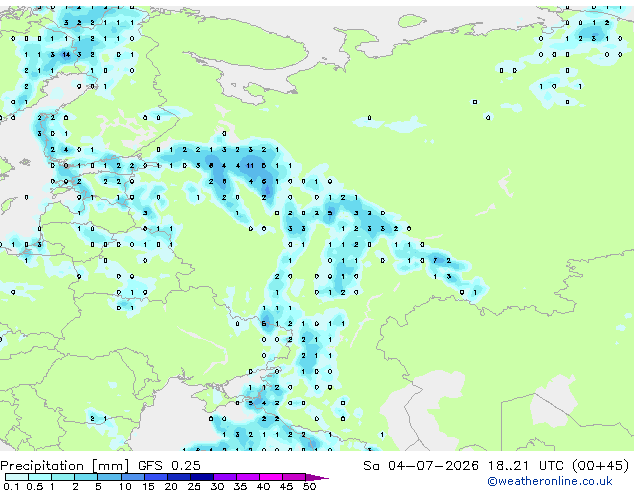Click legend tick label '0.1'

[x=11, y=486]
